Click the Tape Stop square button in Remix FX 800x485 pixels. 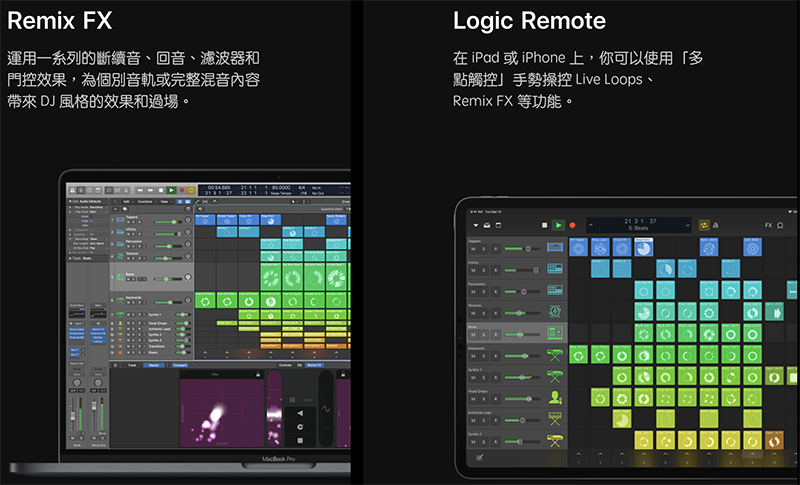point(300,440)
